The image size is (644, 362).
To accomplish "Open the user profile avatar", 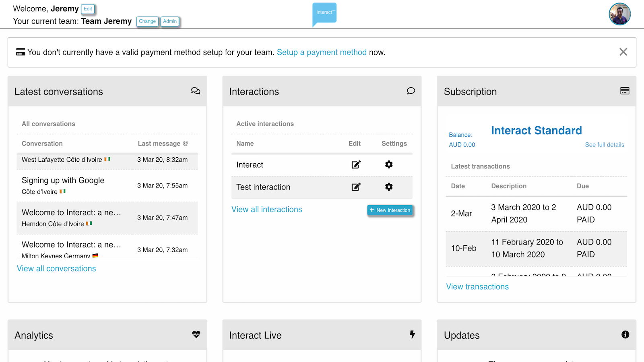I will coord(619,14).
